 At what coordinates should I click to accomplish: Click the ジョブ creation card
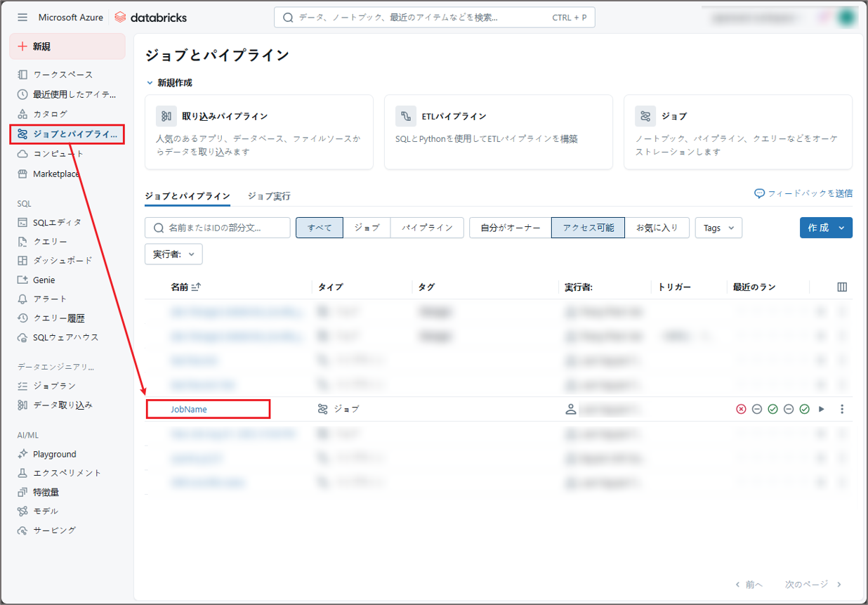pyautogui.click(x=738, y=132)
